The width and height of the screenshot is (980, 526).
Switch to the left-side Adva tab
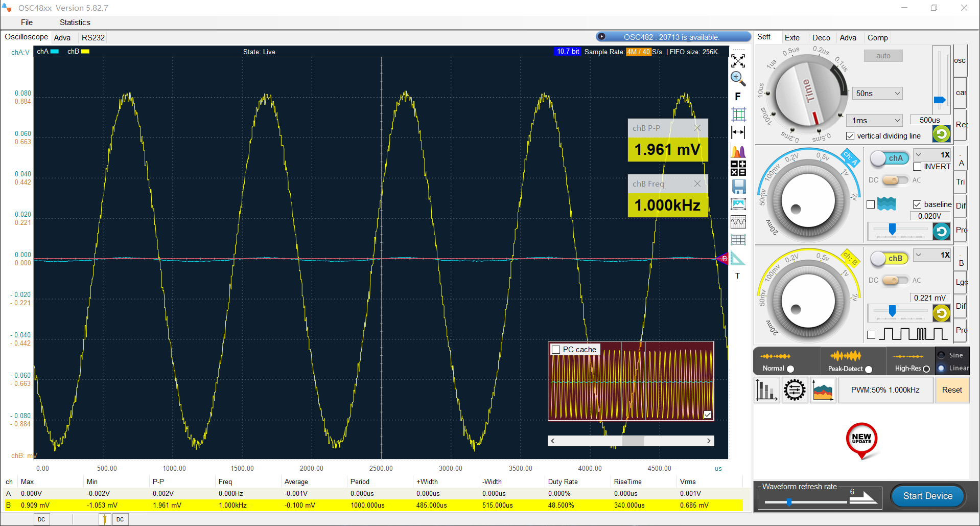pyautogui.click(x=62, y=38)
